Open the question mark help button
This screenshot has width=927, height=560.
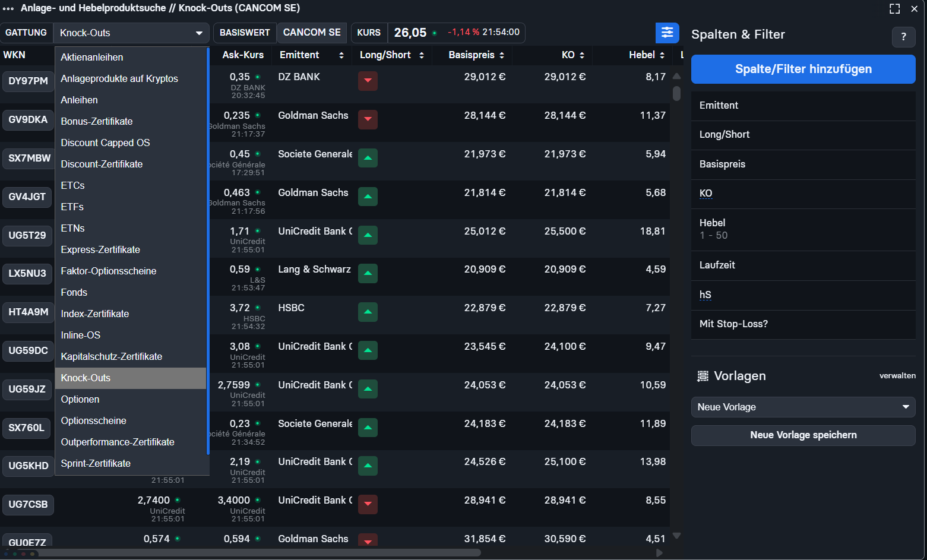point(903,37)
